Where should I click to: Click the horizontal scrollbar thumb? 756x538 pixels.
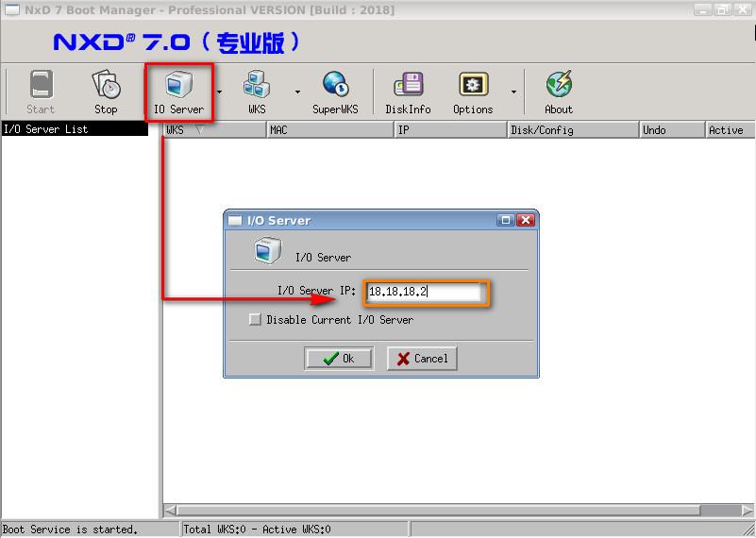point(439,510)
